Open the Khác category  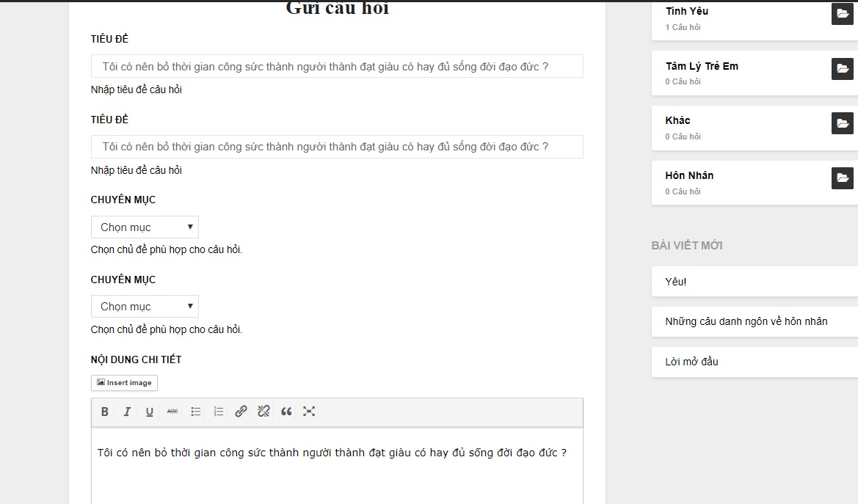[x=677, y=120]
